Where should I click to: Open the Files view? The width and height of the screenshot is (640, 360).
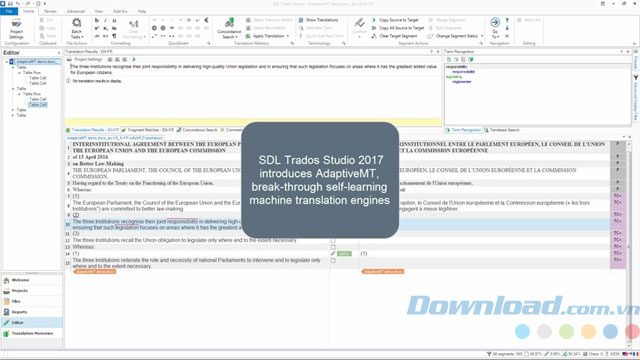click(32, 301)
